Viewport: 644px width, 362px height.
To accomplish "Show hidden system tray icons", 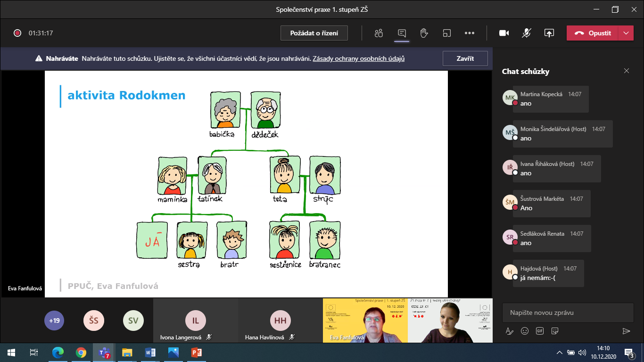I will point(560,352).
